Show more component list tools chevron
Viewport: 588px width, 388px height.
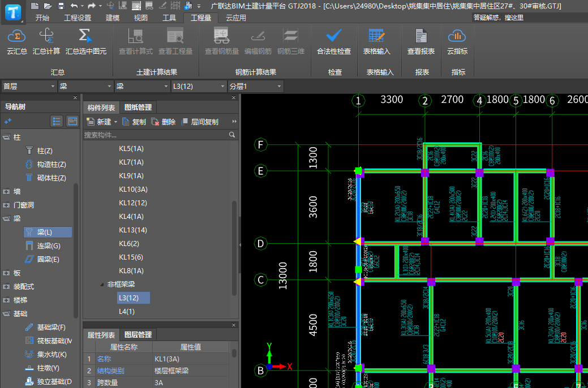[234, 122]
